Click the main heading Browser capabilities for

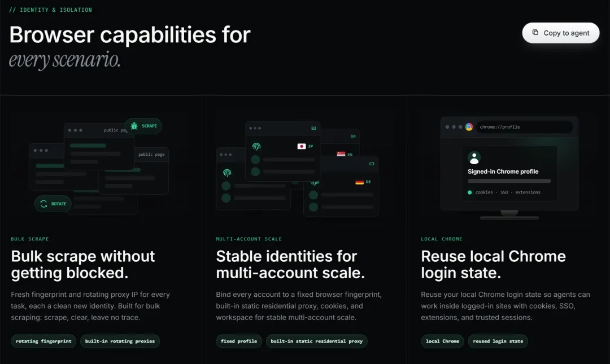coord(130,34)
